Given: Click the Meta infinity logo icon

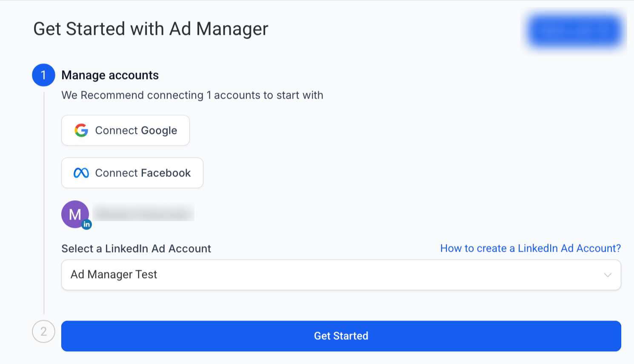Looking at the screenshot, I should [81, 173].
